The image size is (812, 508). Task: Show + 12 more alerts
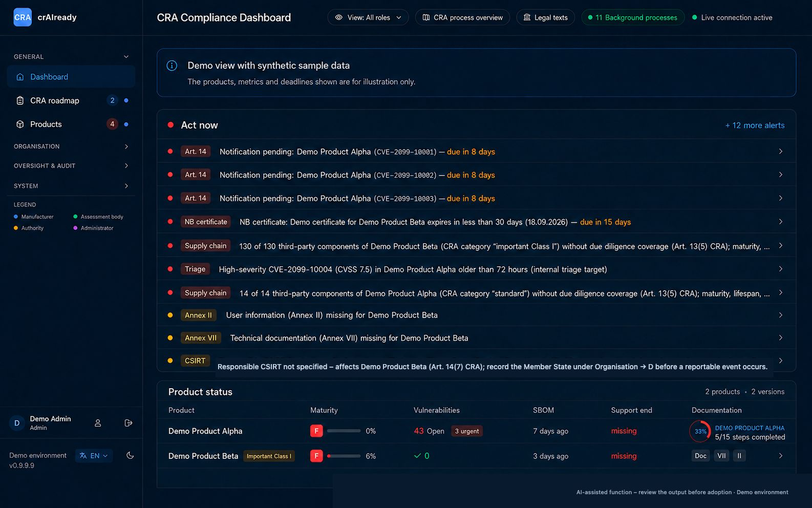[755, 125]
